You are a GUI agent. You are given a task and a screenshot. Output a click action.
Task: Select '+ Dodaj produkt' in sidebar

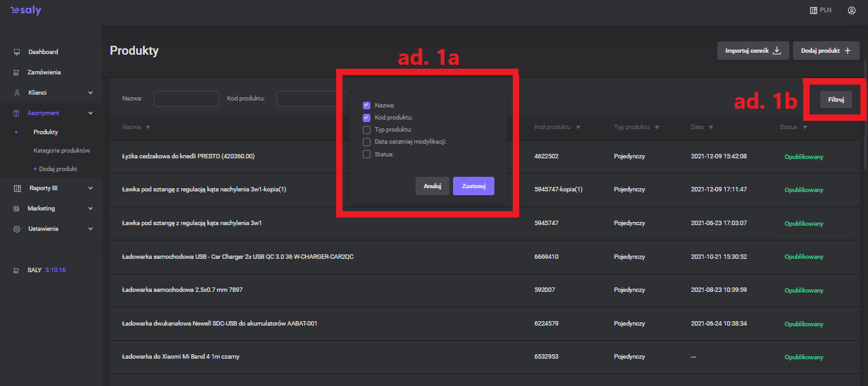coord(55,169)
